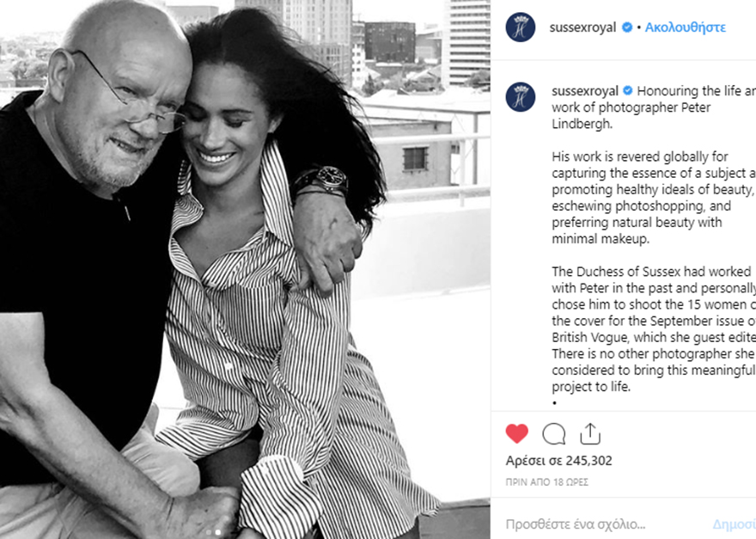Follow the account via Ακολουθήστε link
Image resolution: width=756 pixels, height=539 pixels.
tap(686, 28)
